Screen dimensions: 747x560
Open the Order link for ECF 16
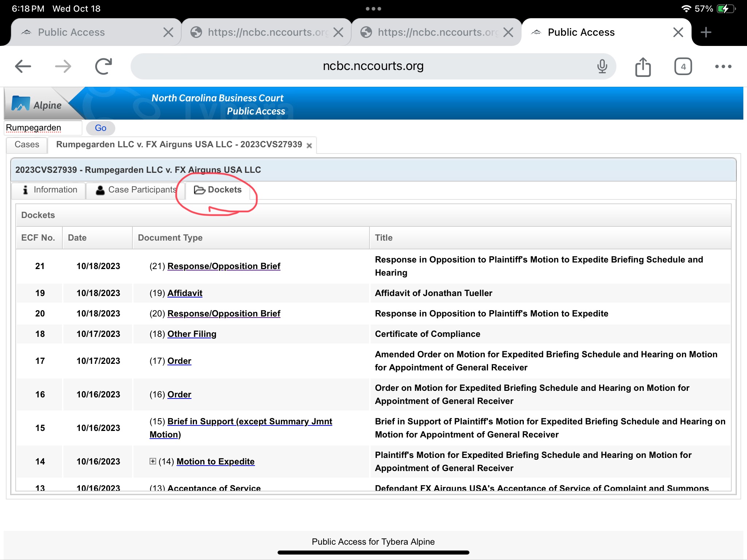point(179,394)
